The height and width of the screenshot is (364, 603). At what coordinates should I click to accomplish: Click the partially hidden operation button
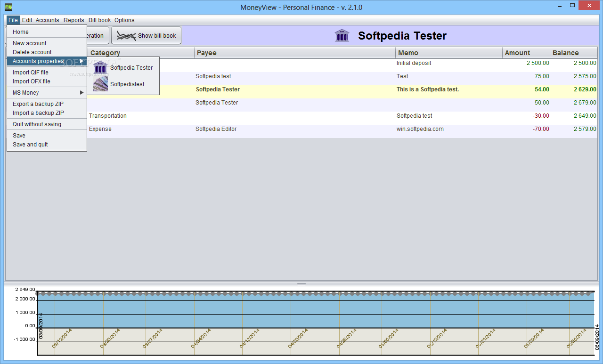[98, 35]
